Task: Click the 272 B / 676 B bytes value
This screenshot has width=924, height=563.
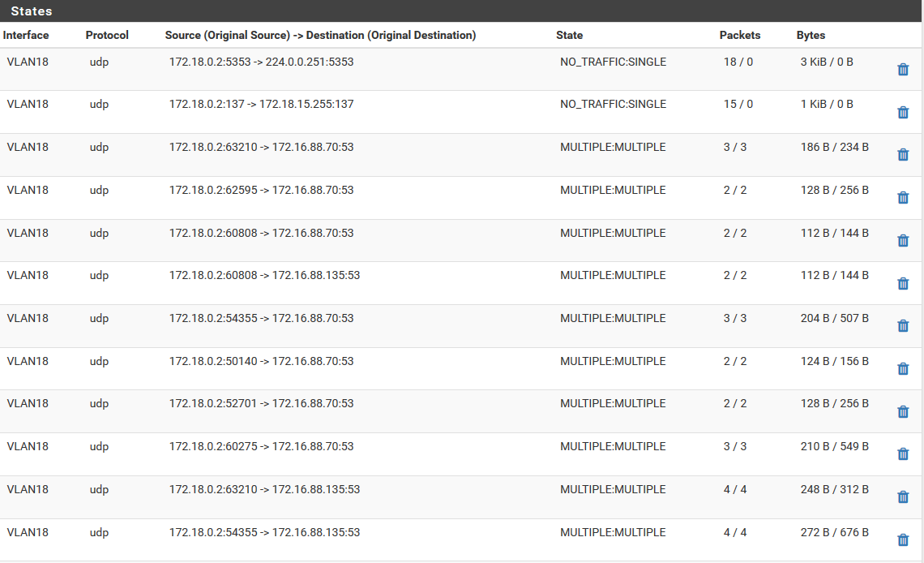Action: click(834, 532)
